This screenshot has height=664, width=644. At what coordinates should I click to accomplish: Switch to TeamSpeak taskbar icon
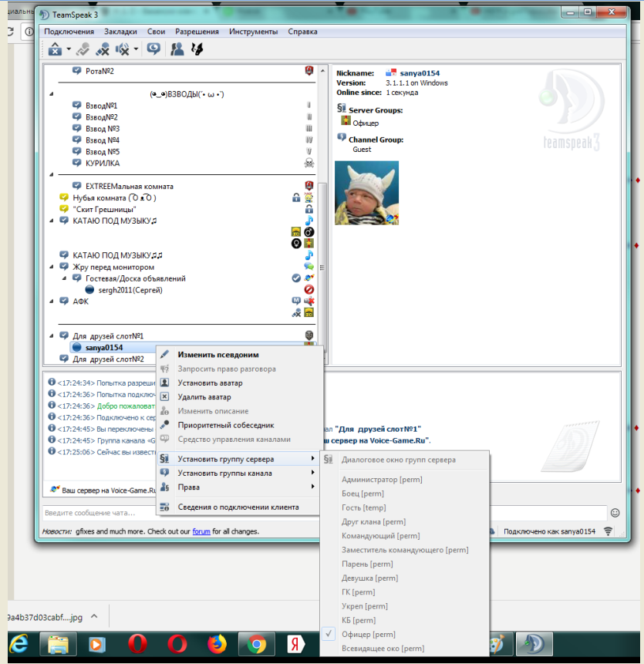[534, 645]
